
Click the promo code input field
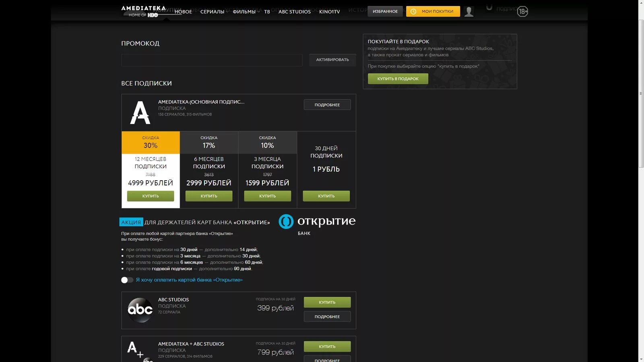pyautogui.click(x=212, y=60)
